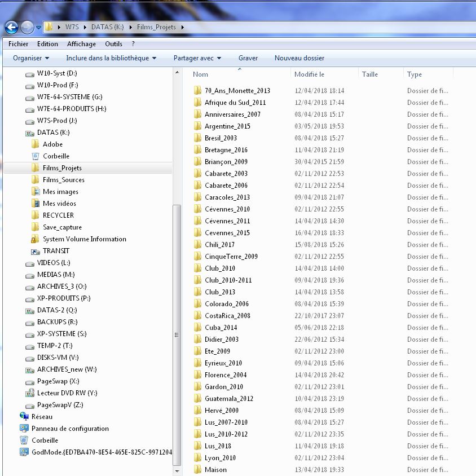Select the CinqueTerre_2009 folder name
Screen dimensions: 476x476
[x=231, y=257]
